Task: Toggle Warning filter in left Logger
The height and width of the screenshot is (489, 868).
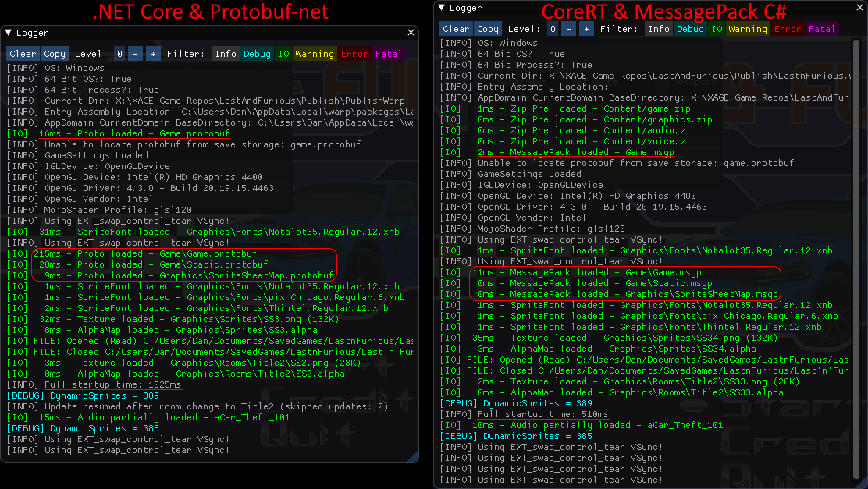Action: coord(315,54)
